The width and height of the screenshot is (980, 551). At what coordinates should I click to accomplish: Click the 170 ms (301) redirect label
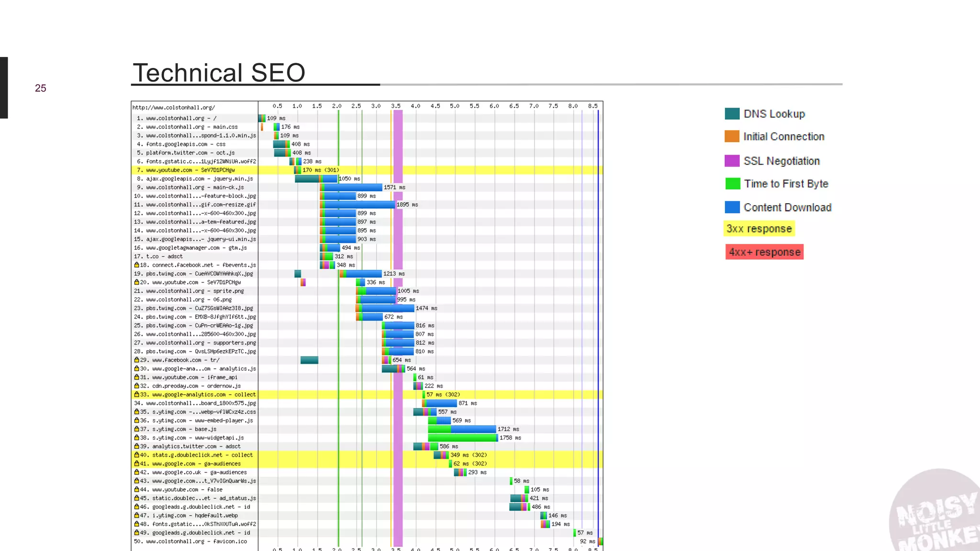click(x=321, y=170)
